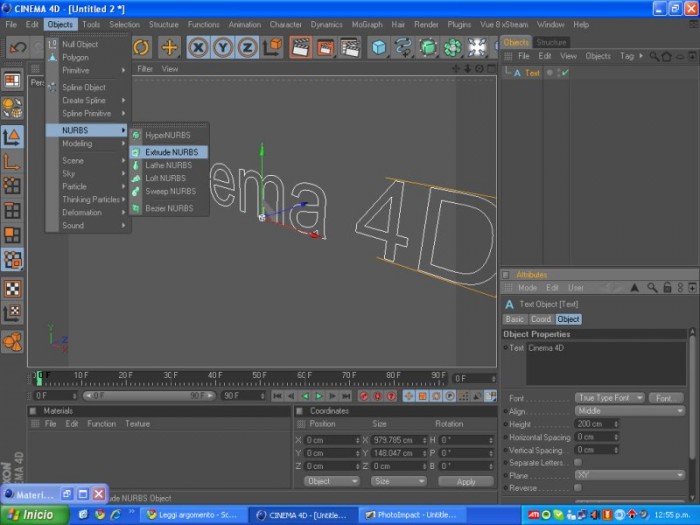Toggle the Y axis lock
The width and height of the screenshot is (700, 525).
(x=223, y=47)
